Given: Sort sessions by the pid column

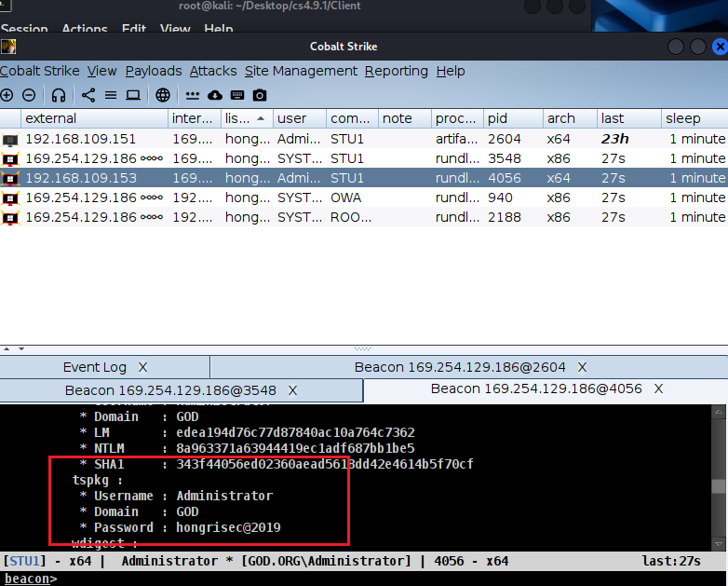Looking at the screenshot, I should (x=513, y=118).
